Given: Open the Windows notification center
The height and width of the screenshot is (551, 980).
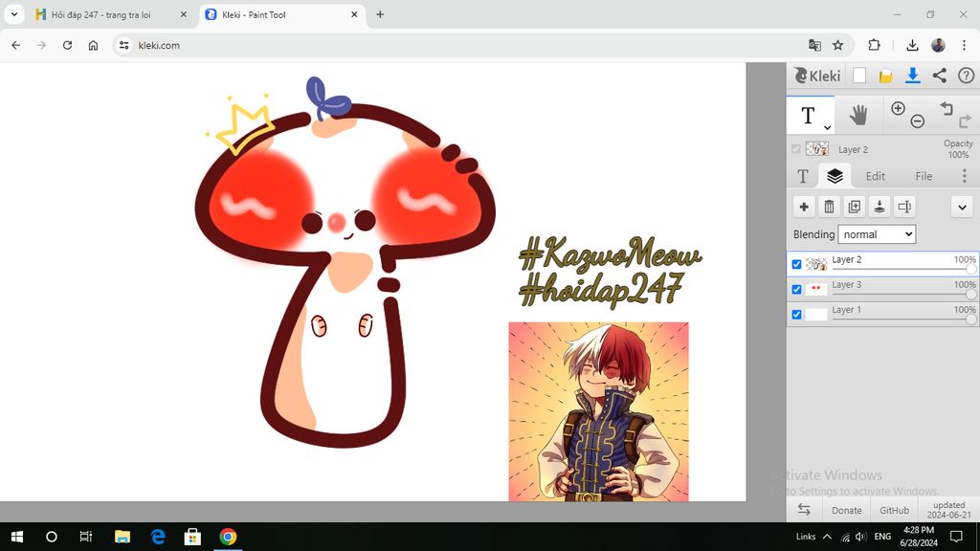Looking at the screenshot, I should click(956, 537).
